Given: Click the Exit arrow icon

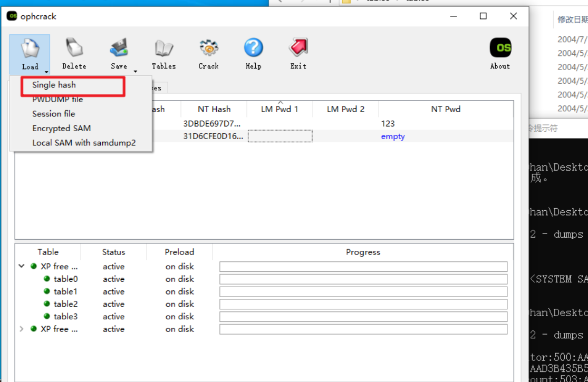Looking at the screenshot, I should (x=298, y=47).
